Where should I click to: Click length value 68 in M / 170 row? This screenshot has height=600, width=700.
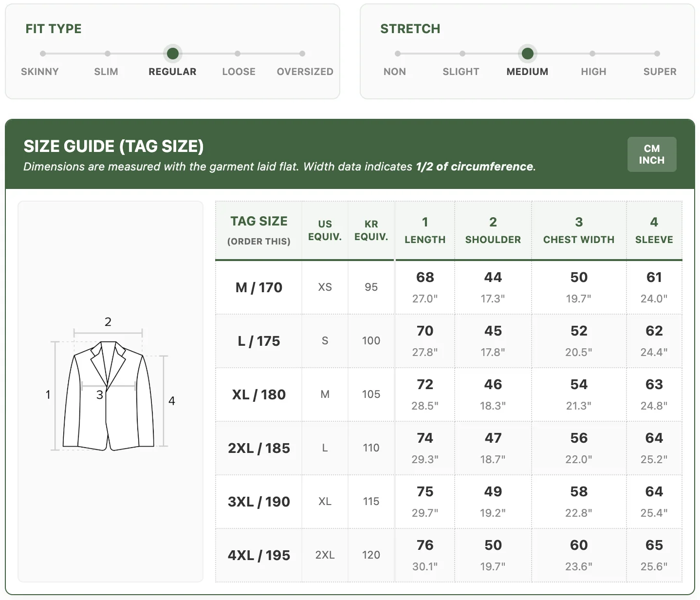pyautogui.click(x=425, y=277)
